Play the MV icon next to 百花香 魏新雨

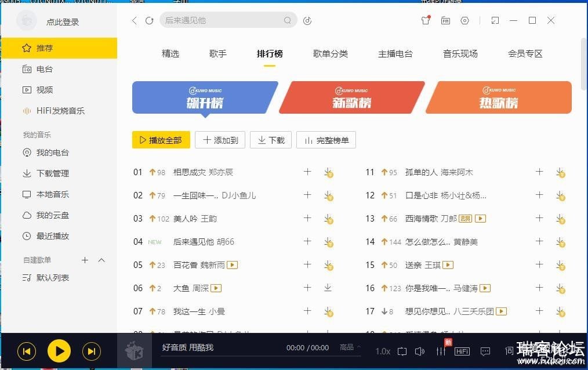232,265
